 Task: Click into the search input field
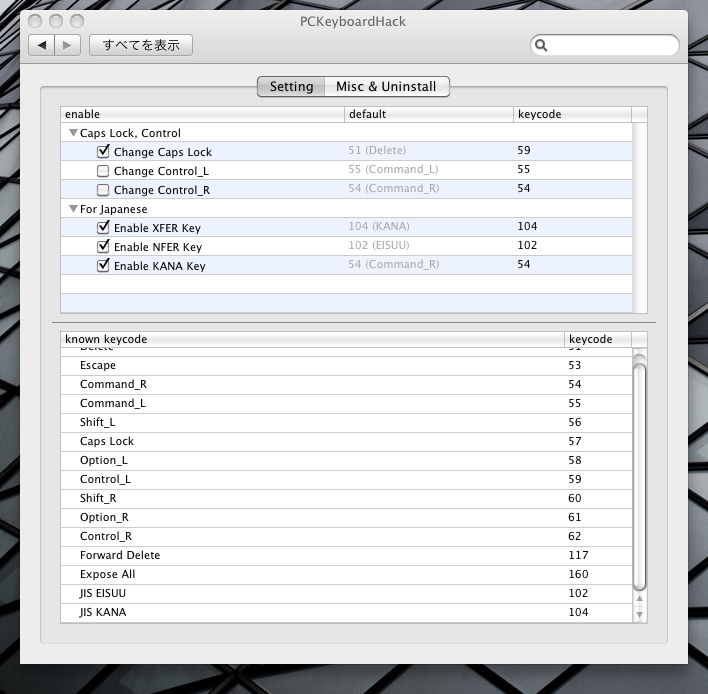click(610, 45)
